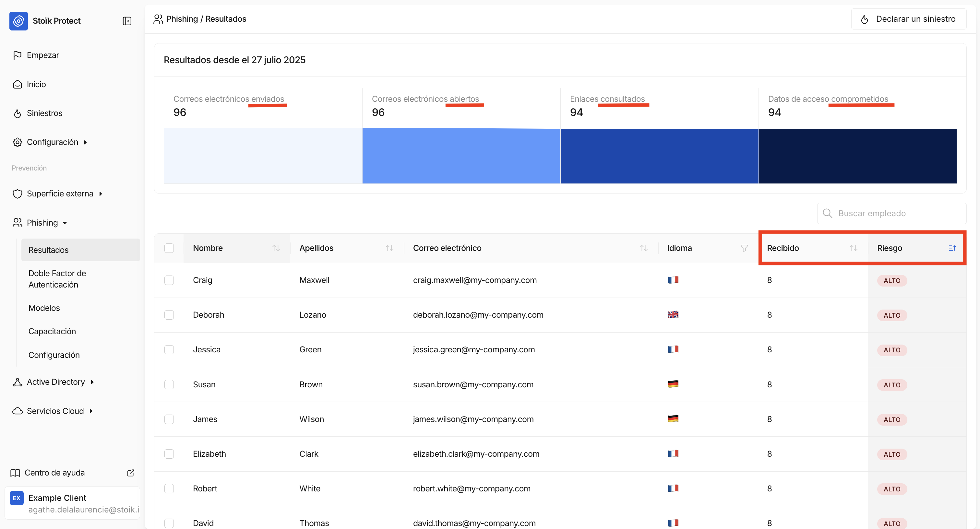980x529 pixels.
Task: Click the external link icon for Centro de ayuda
Action: click(130, 473)
